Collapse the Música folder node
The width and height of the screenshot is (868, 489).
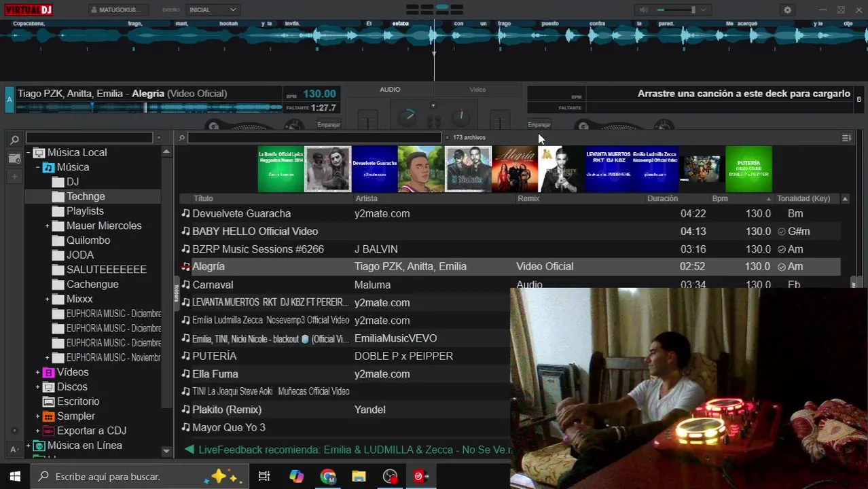click(x=37, y=167)
